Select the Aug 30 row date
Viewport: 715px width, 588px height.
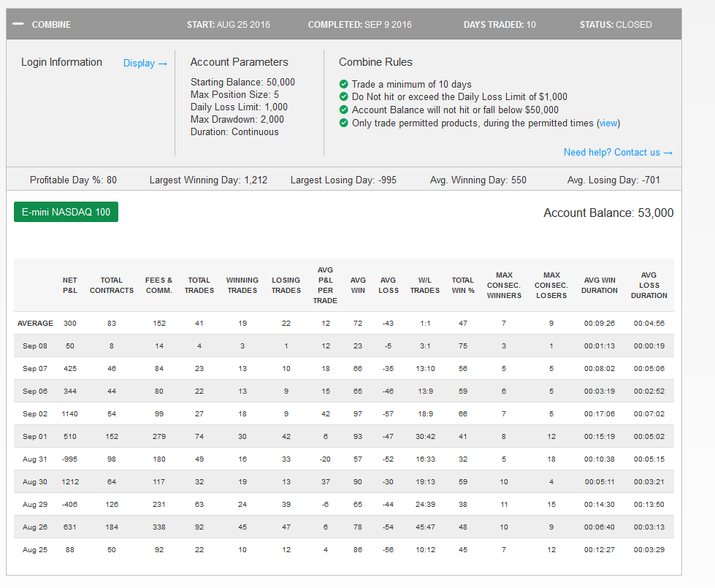coord(35,481)
